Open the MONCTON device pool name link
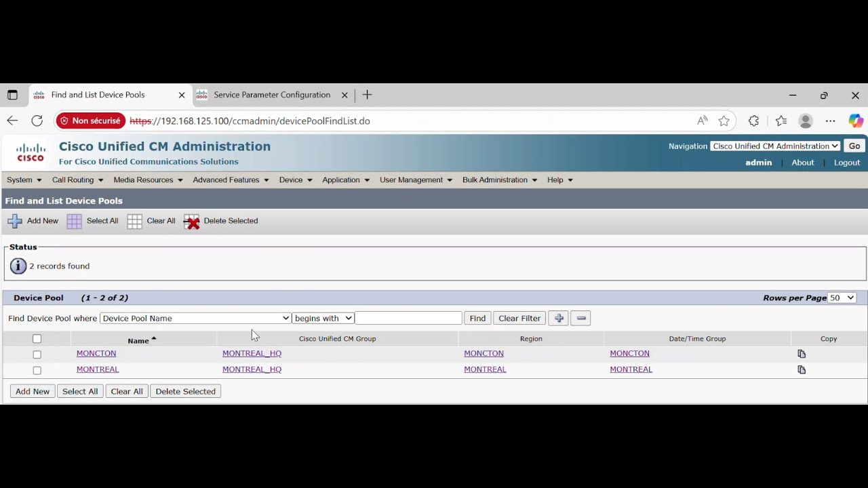 pos(96,354)
